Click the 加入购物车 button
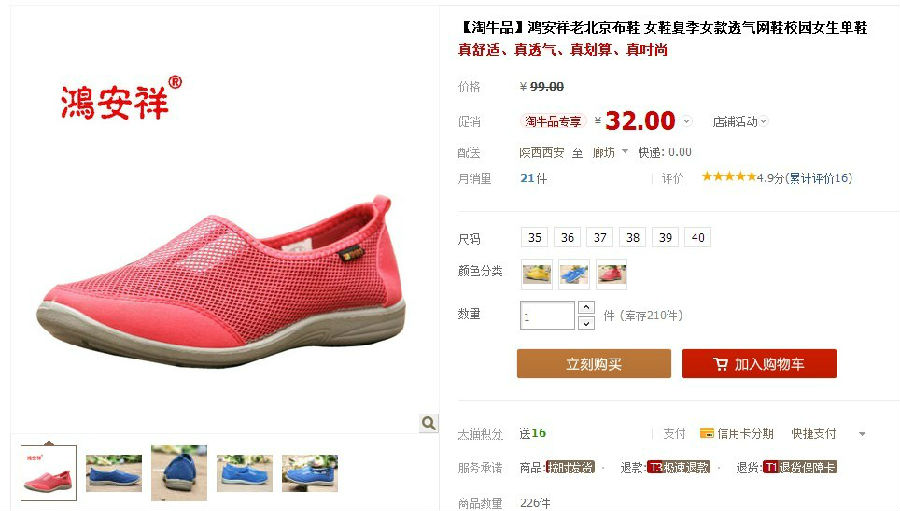 tap(759, 363)
